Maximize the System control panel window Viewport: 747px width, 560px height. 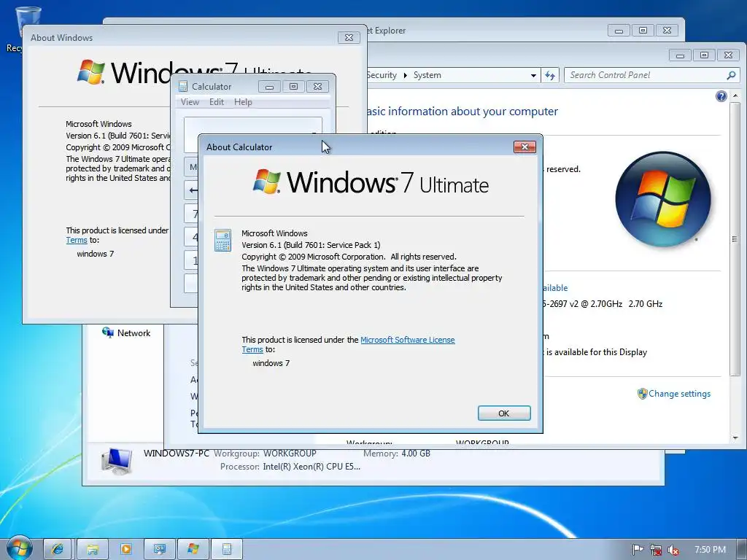pos(704,55)
